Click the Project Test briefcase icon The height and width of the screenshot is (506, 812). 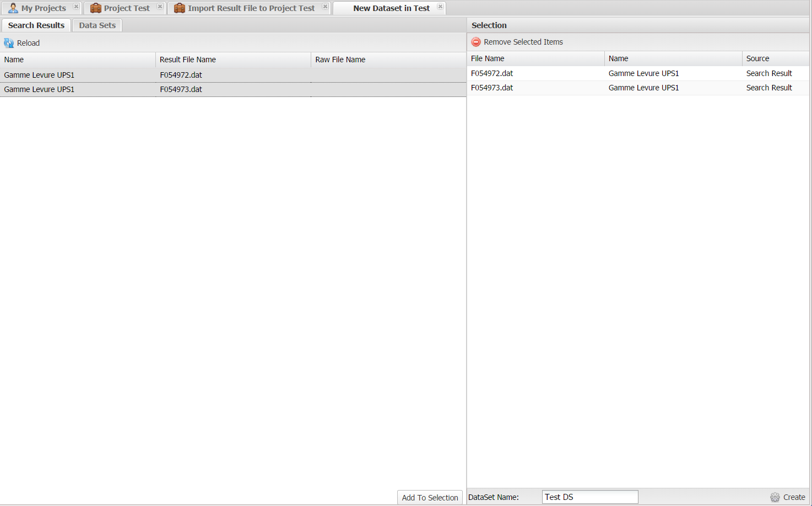tap(95, 8)
